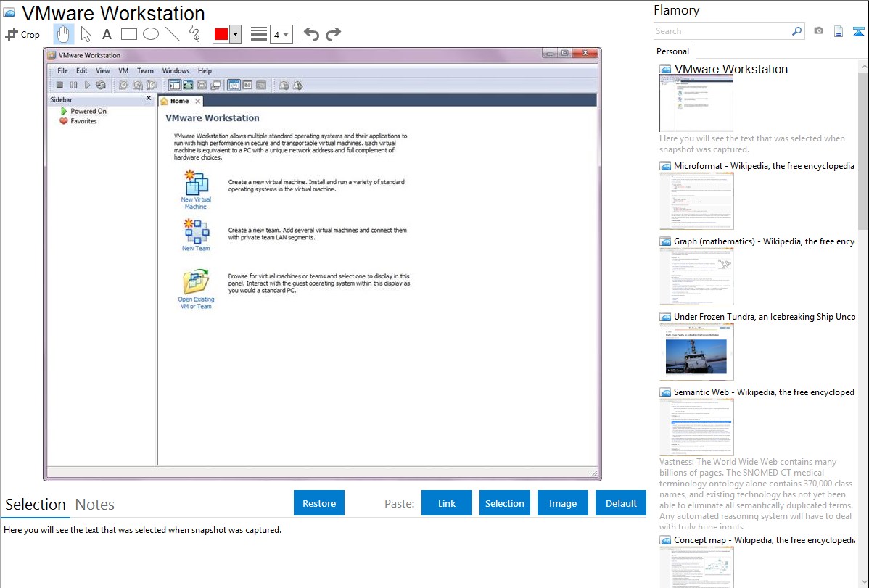Viewport: 869px width, 588px height.
Task: Select the text annotation tool
Action: (107, 34)
